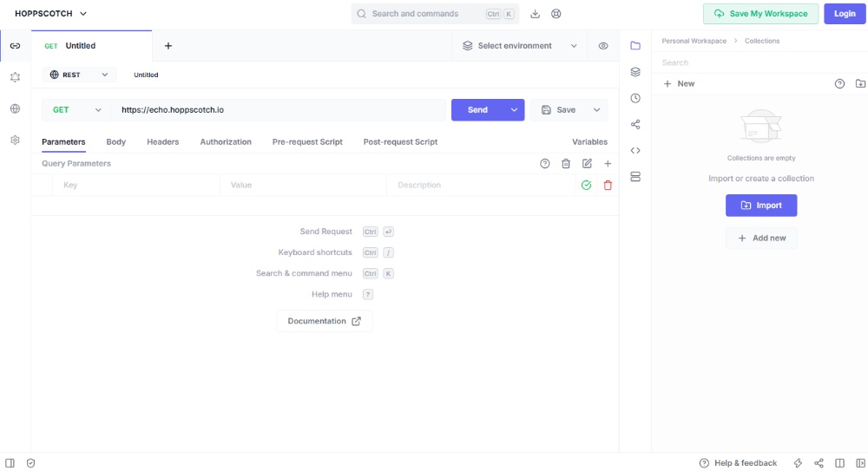Toggle left sidebar collapse in footer
The image size is (868, 471).
coord(10,463)
